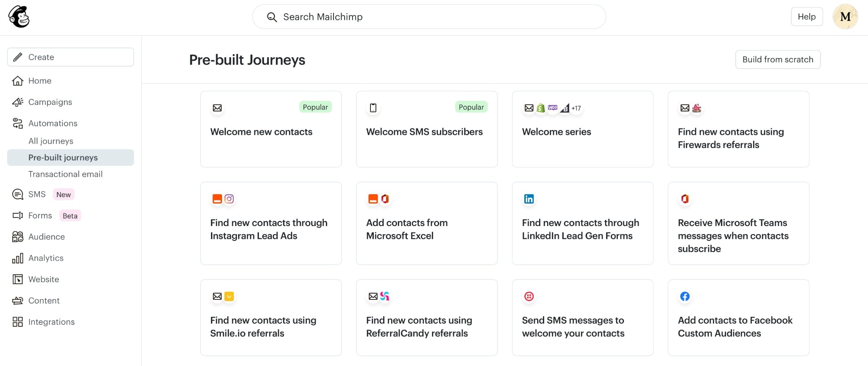Click the Audience people icon
868x366 pixels.
(x=18, y=237)
